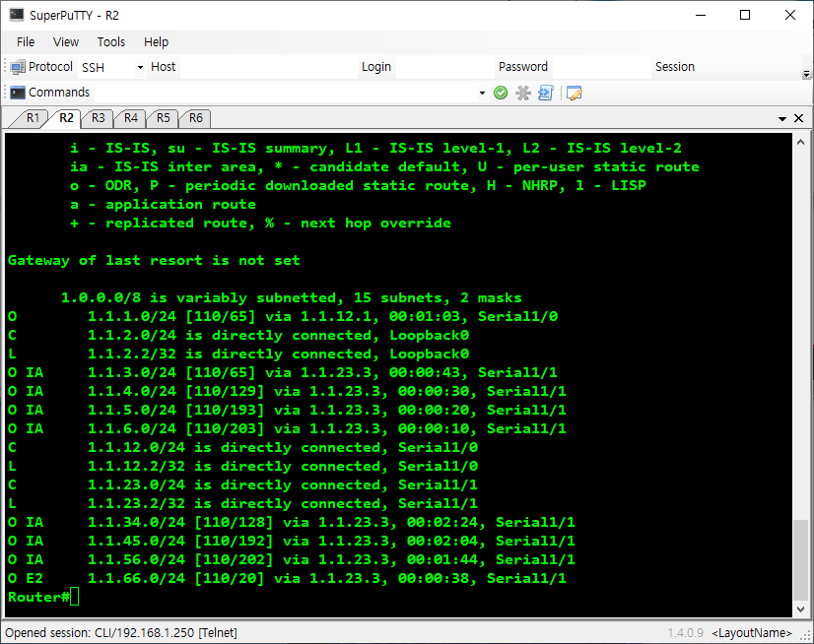Screen dimensions: 814x644
Task: Click the Protocol computer icon
Action: [17, 67]
